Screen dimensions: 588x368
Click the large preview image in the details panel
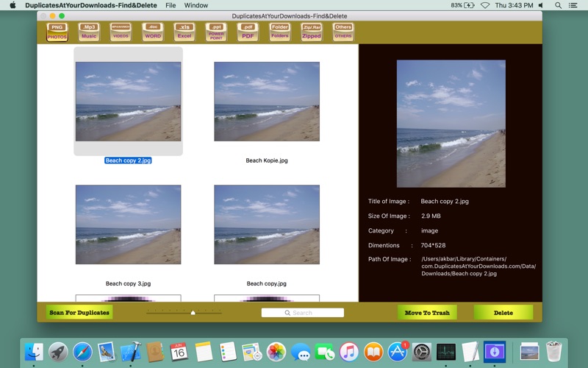pyautogui.click(x=451, y=124)
